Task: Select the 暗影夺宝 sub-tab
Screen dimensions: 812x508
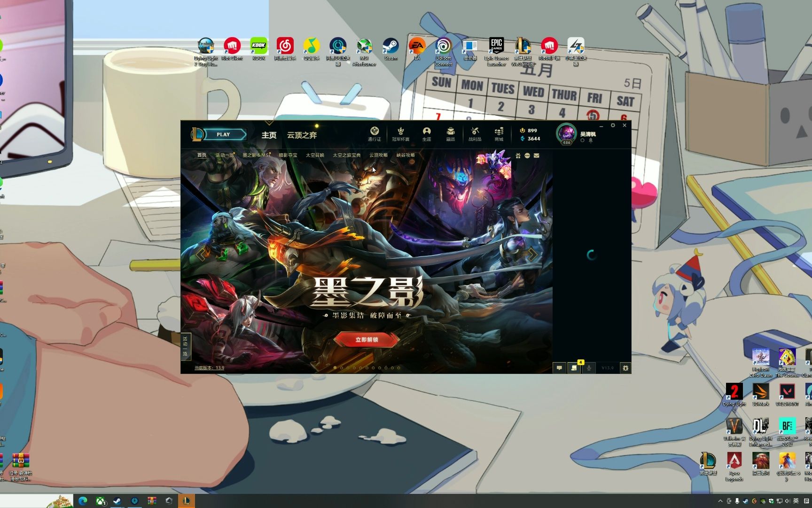Action: click(x=288, y=155)
